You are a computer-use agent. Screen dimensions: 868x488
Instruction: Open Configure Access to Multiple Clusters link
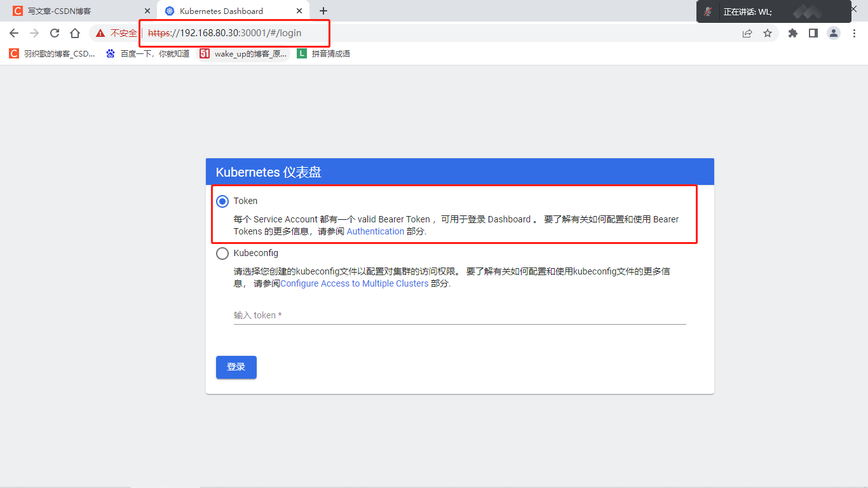pos(355,283)
